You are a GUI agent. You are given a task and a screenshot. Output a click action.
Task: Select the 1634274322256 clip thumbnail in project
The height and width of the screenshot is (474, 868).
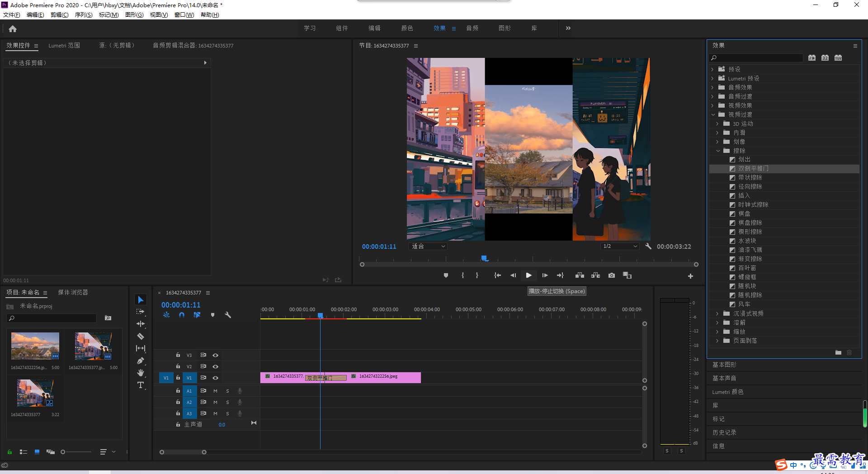(x=35, y=346)
